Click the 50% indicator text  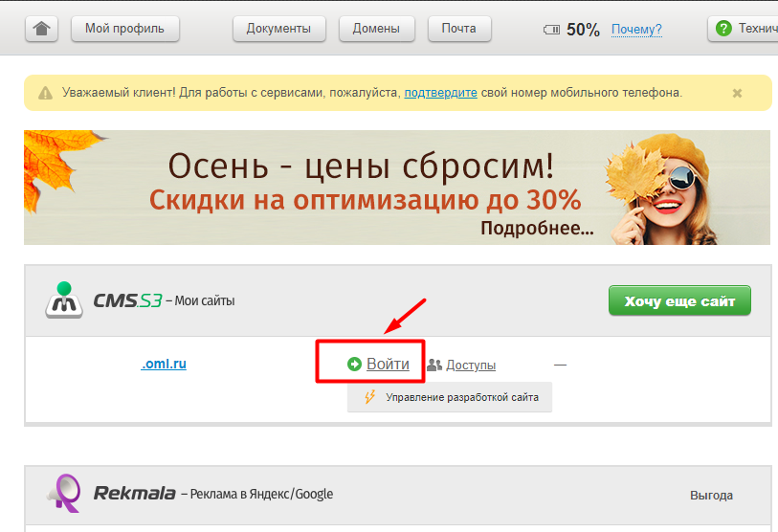pyautogui.click(x=583, y=30)
